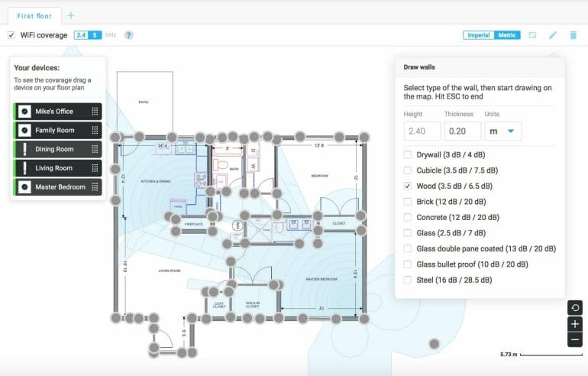Uncheck Wood wall type
588x376 pixels.
(x=407, y=186)
